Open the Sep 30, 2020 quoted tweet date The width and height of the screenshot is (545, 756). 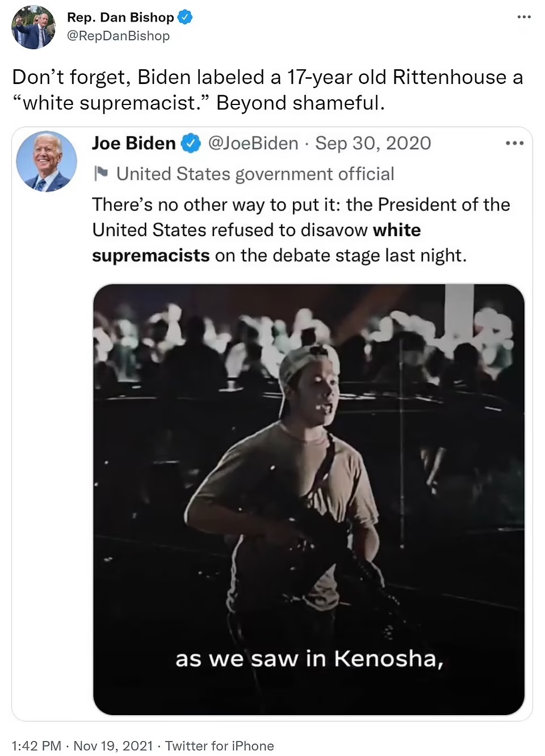pyautogui.click(x=373, y=143)
